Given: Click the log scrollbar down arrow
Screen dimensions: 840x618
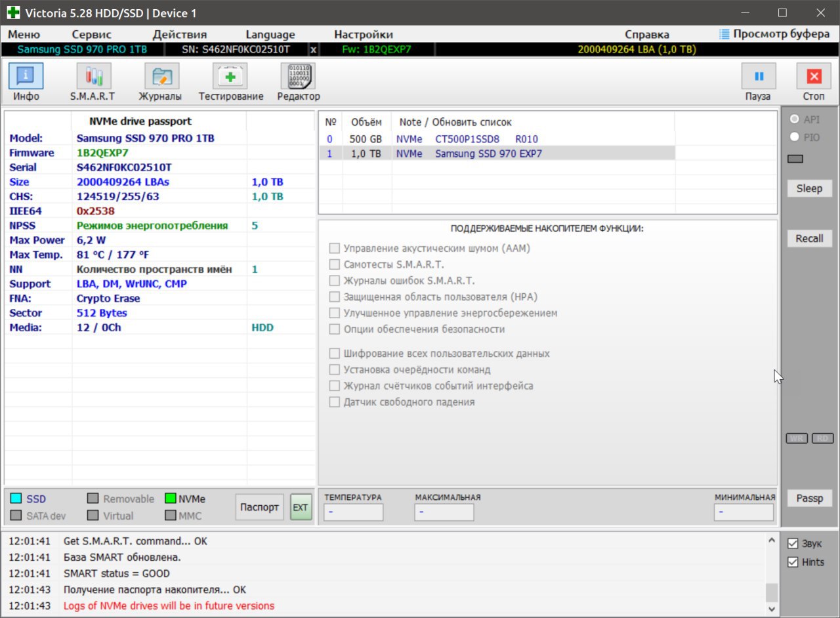Looking at the screenshot, I should tap(771, 608).
